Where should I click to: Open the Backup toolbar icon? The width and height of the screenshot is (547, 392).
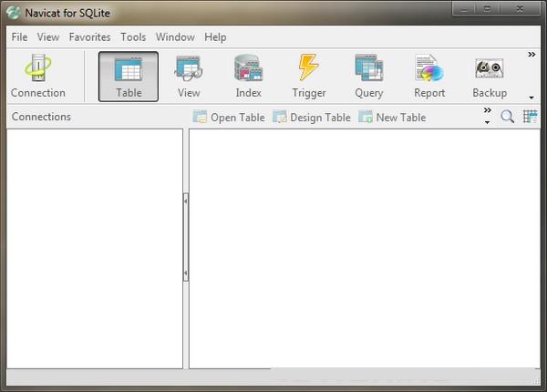coord(490,76)
